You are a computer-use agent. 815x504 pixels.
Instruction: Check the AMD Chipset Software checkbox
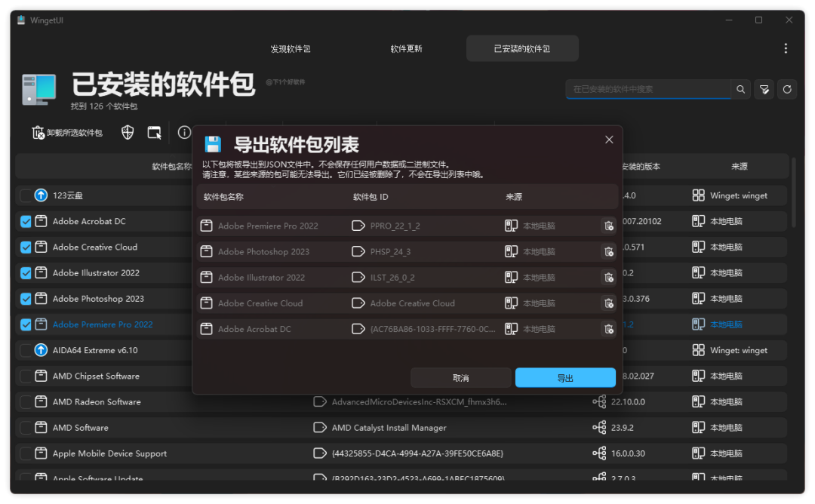pyautogui.click(x=26, y=376)
